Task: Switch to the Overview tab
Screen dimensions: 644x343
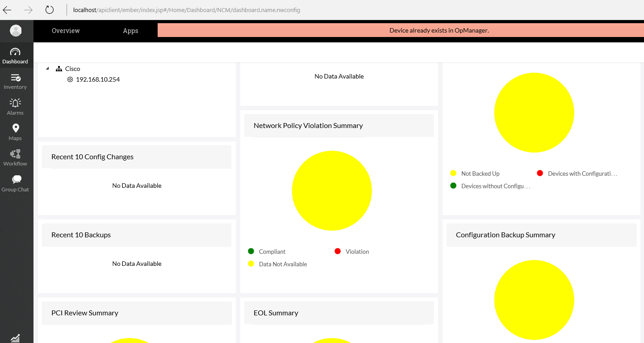Action: 65,30
